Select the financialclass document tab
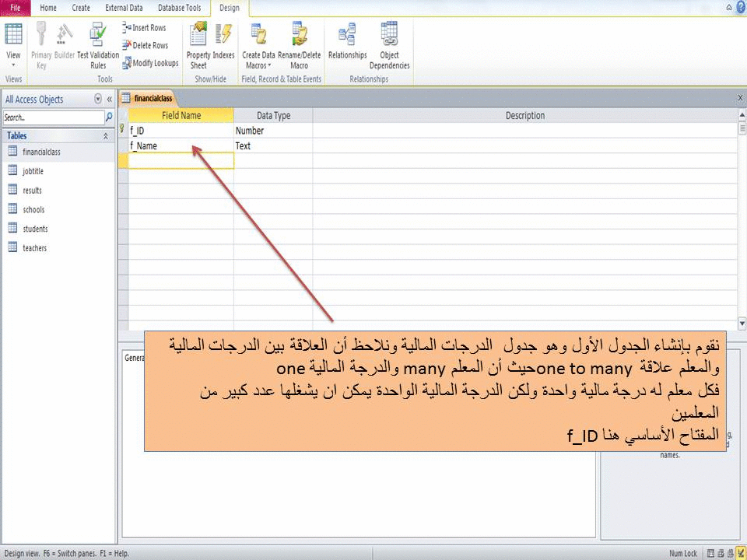This screenshot has height=560, width=747. (x=148, y=98)
